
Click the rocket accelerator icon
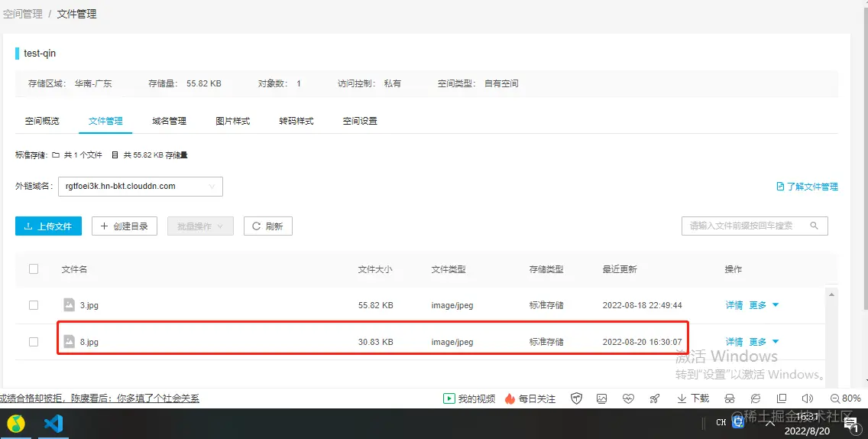pyautogui.click(x=655, y=398)
